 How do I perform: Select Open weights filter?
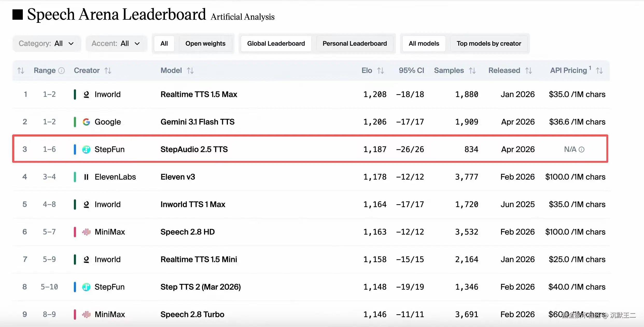tap(205, 44)
